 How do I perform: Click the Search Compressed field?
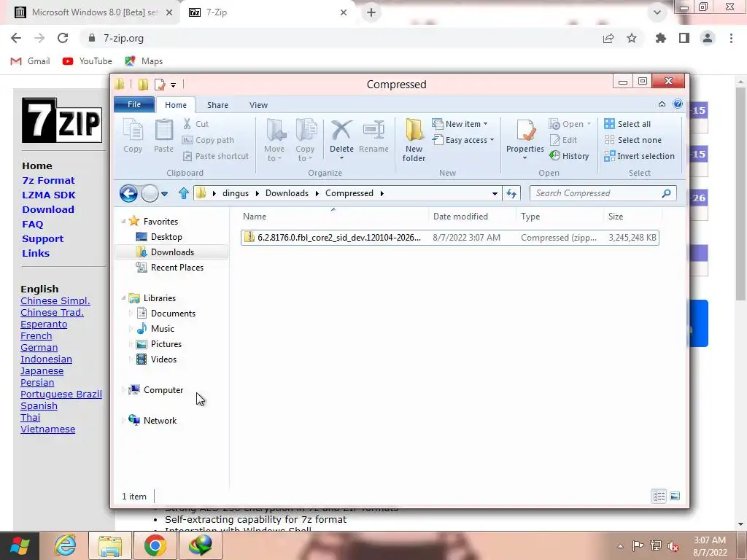(x=603, y=193)
